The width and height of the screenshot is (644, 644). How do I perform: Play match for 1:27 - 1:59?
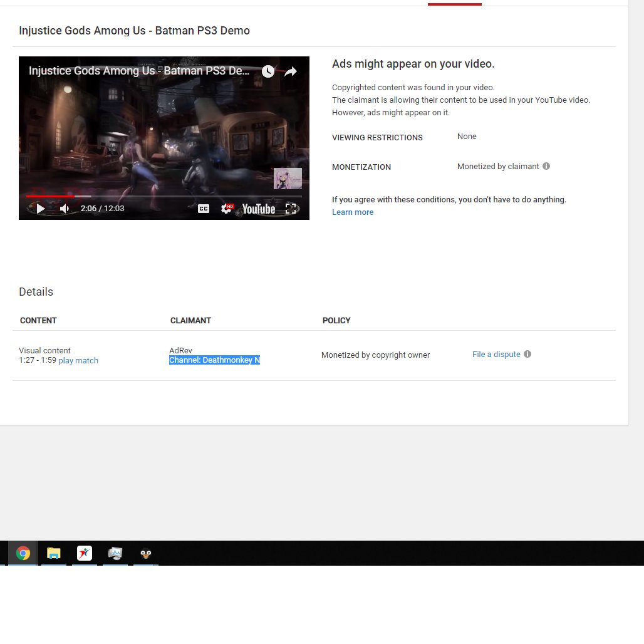coord(78,360)
